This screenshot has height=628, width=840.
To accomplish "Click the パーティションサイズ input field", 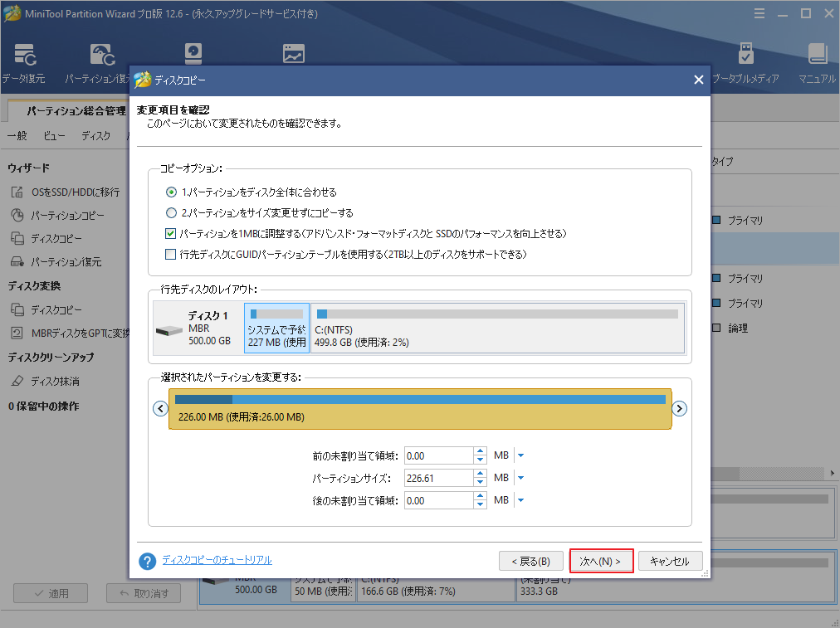I will pos(438,478).
